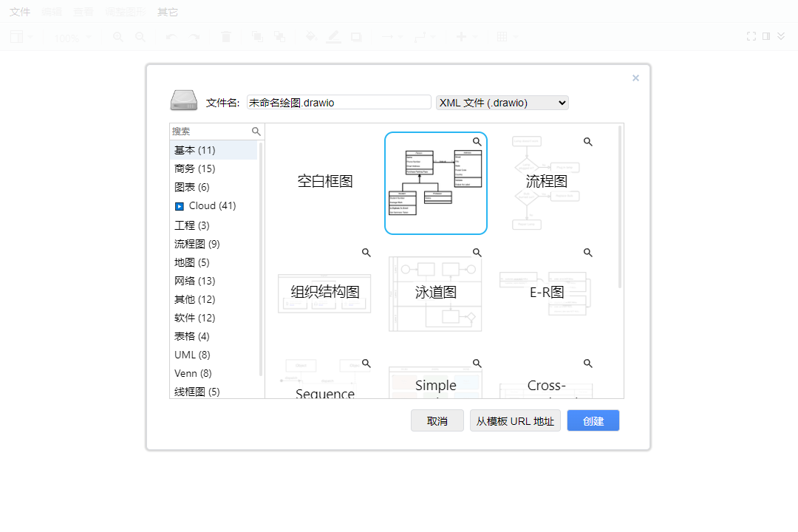Image resolution: width=798 pixels, height=532 pixels.
Task: Toggle the format panel icon
Action: point(766,36)
